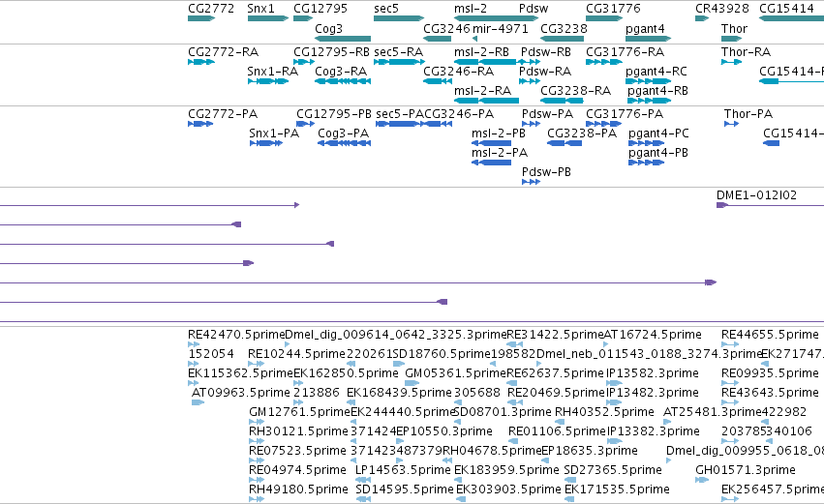The width and height of the screenshot is (824, 504).
Task: Select transcript CG31776-RA
Action: [626, 52]
